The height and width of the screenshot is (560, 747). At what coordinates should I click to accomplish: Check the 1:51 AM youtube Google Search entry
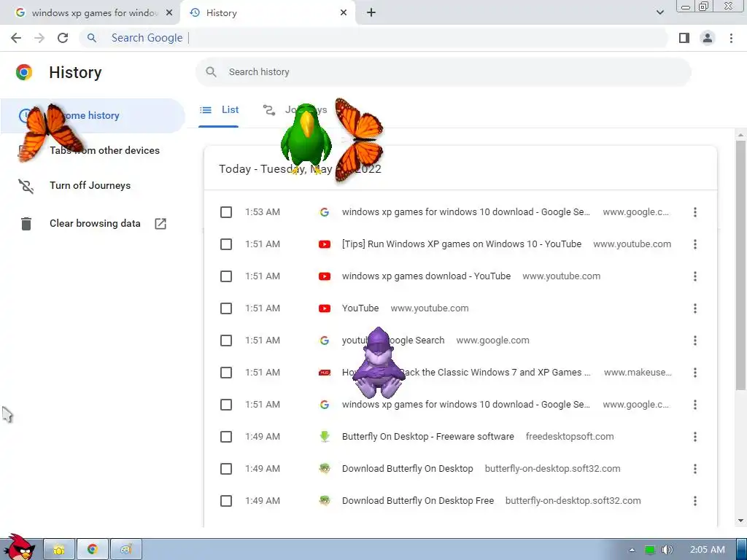pos(226,341)
